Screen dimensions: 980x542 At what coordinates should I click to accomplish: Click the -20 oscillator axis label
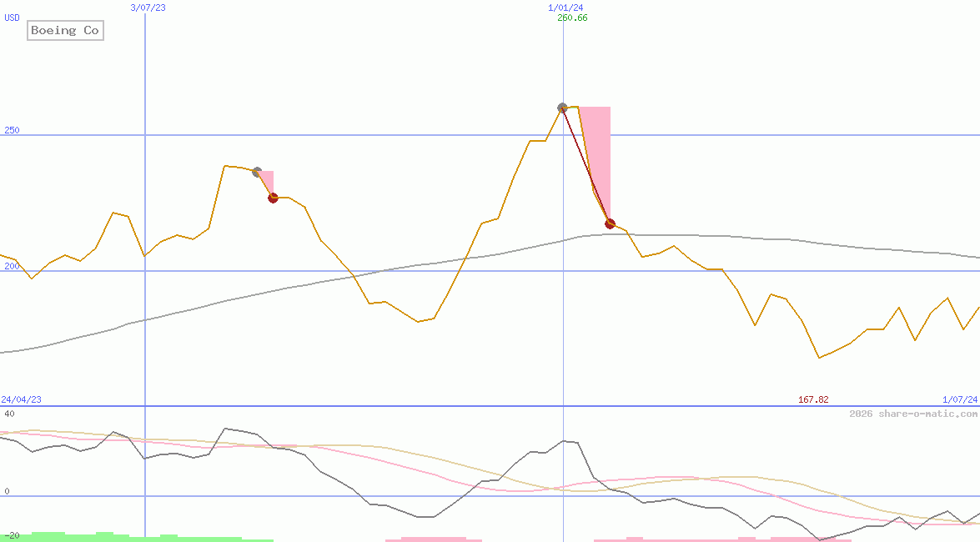point(11,535)
